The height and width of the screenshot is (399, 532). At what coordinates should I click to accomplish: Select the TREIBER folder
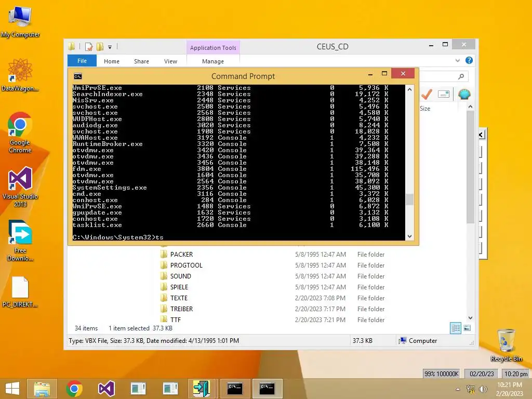181,309
